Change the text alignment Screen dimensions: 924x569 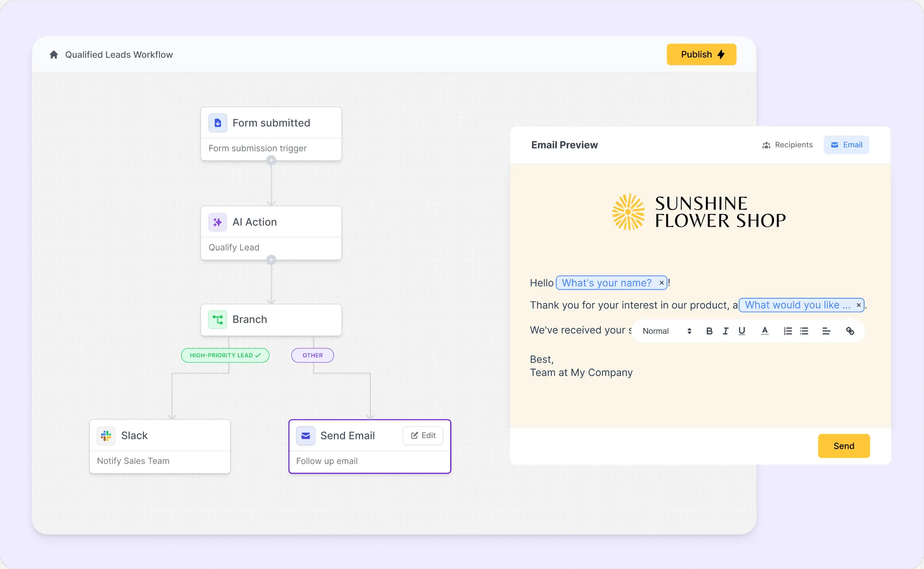(x=826, y=331)
